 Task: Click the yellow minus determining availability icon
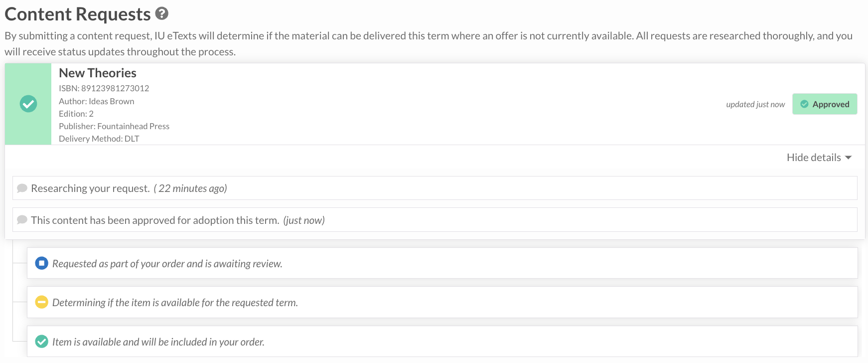point(42,302)
